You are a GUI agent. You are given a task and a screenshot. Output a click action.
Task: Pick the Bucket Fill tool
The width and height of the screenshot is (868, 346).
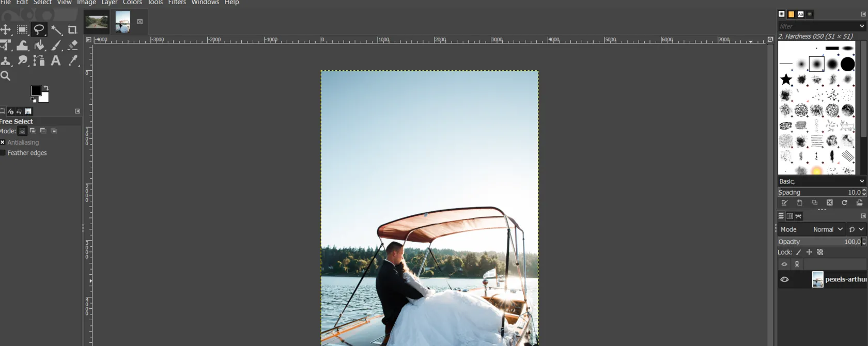39,45
